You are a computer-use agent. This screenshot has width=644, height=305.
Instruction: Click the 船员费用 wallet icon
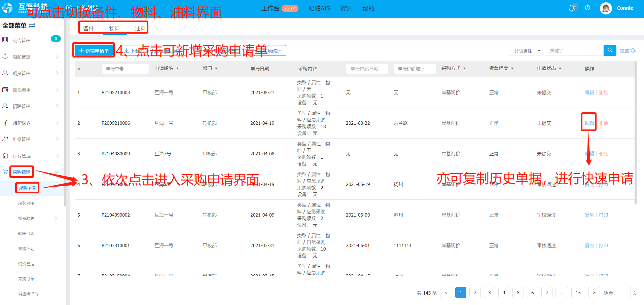pyautogui.click(x=5, y=89)
